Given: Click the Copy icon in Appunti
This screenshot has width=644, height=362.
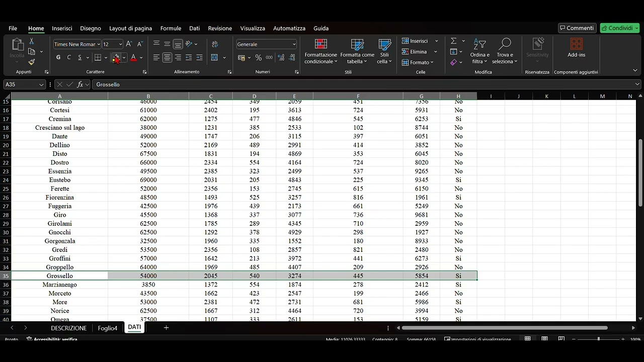Looking at the screenshot, I should [x=32, y=52].
